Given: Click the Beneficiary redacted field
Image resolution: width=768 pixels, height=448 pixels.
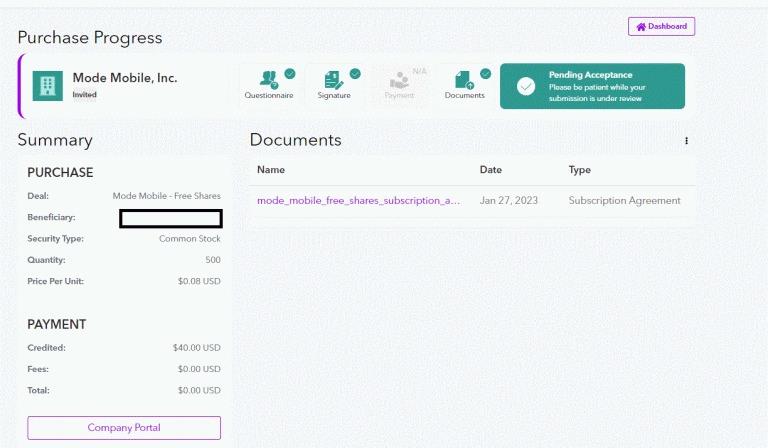Looking at the screenshot, I should 171,218.
